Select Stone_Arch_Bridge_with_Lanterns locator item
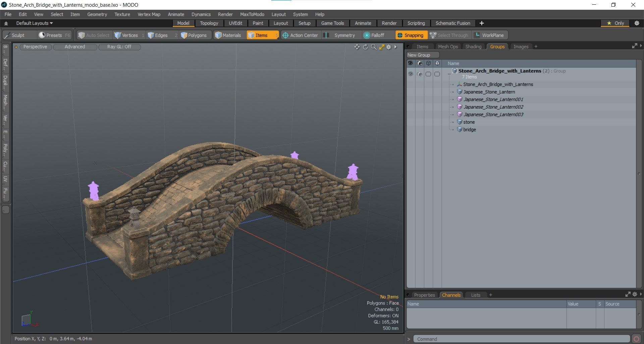 coord(498,84)
